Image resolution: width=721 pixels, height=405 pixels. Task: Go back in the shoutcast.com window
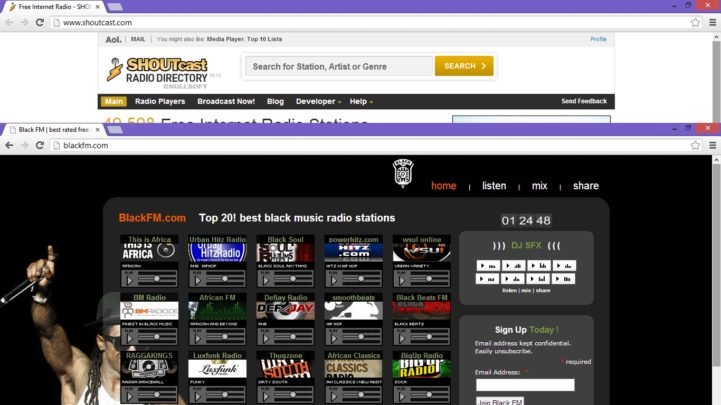(x=9, y=23)
